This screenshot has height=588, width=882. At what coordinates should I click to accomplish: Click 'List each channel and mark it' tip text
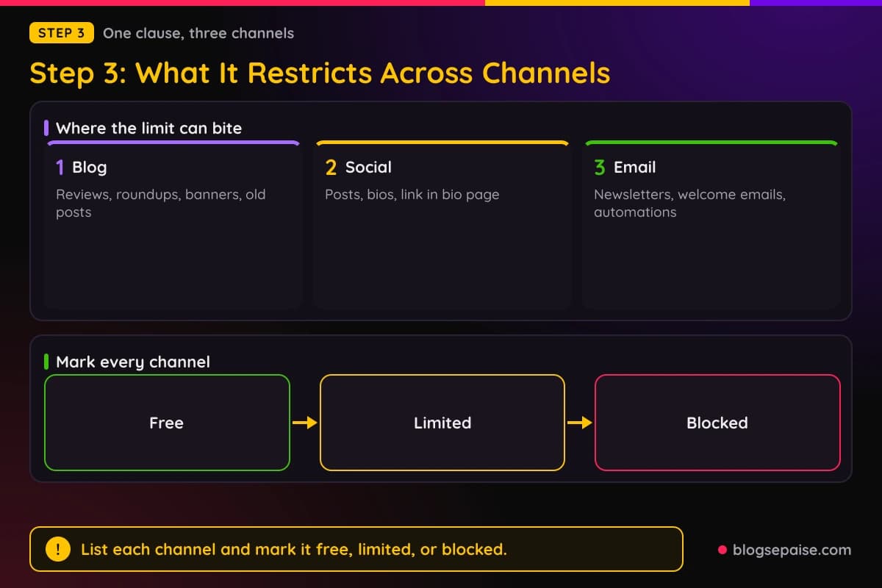tap(294, 549)
